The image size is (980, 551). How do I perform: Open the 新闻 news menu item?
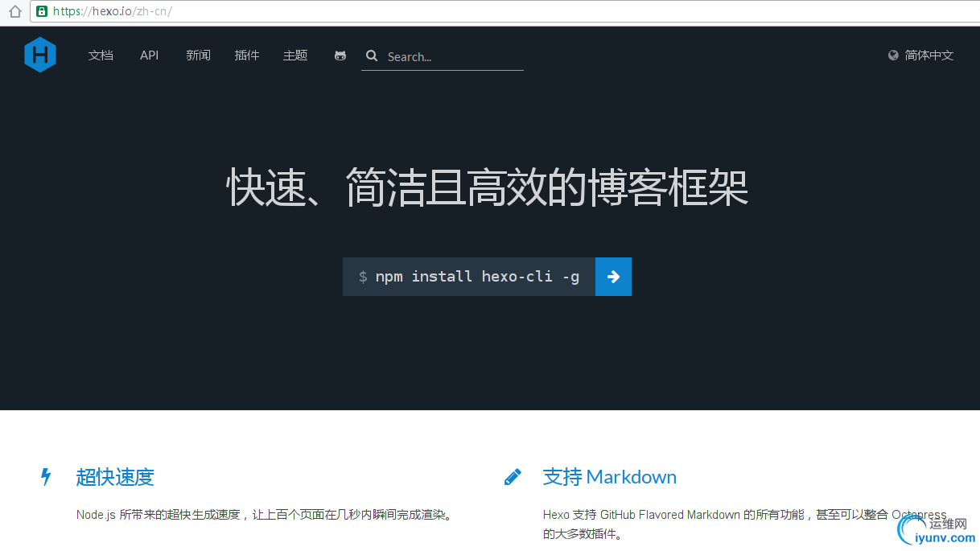198,56
